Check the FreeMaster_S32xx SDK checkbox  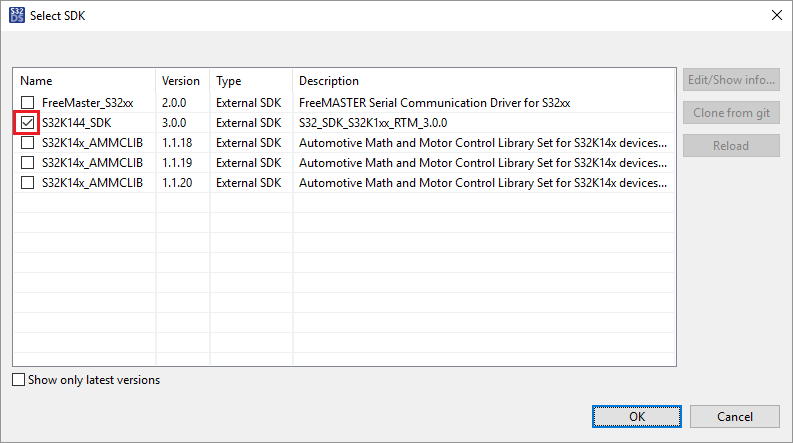click(28, 103)
